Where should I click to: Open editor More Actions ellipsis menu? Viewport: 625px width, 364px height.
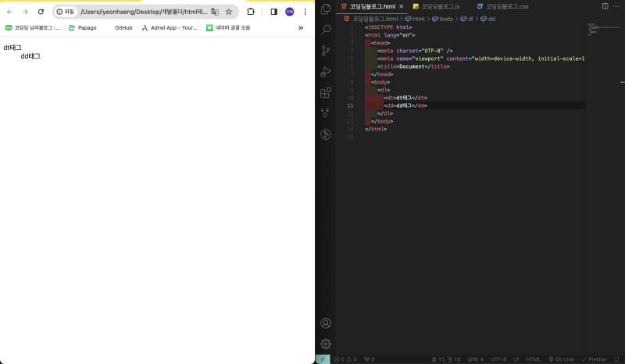point(616,6)
